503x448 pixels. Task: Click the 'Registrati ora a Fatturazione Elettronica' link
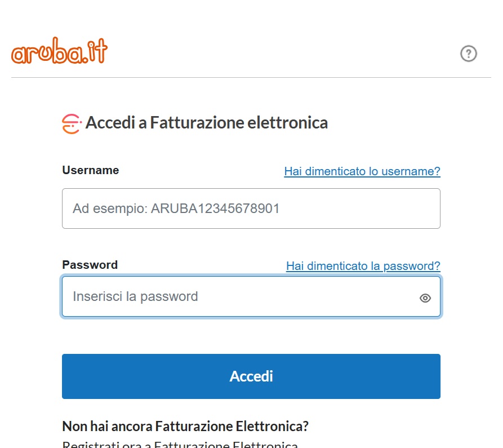tap(180, 445)
